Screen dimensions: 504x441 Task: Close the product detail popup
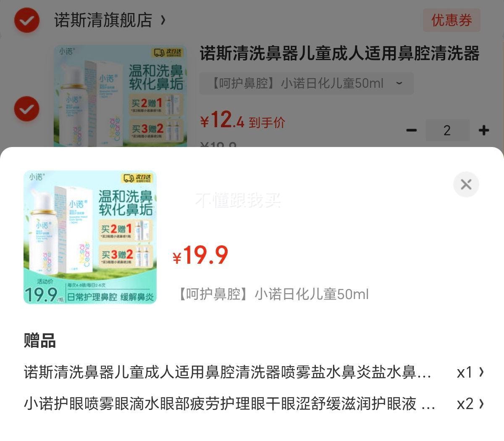466,184
